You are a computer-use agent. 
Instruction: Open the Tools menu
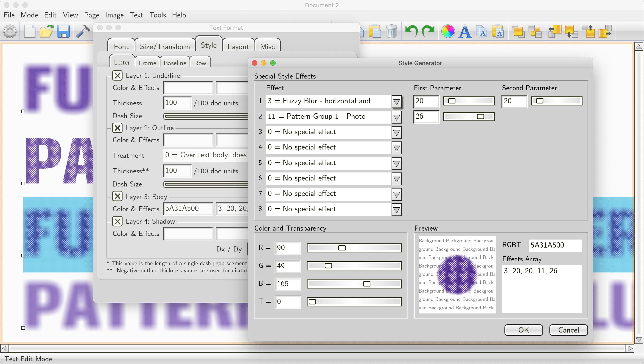coord(158,15)
